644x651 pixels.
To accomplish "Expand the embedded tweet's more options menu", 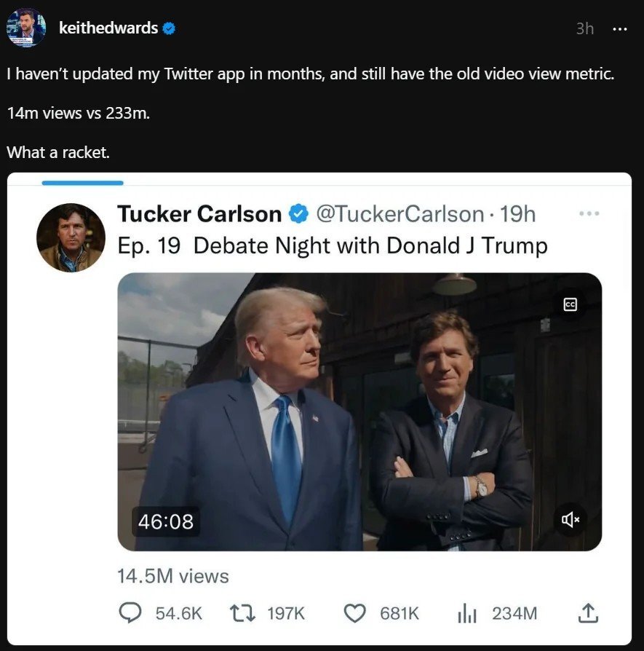I will click(588, 213).
